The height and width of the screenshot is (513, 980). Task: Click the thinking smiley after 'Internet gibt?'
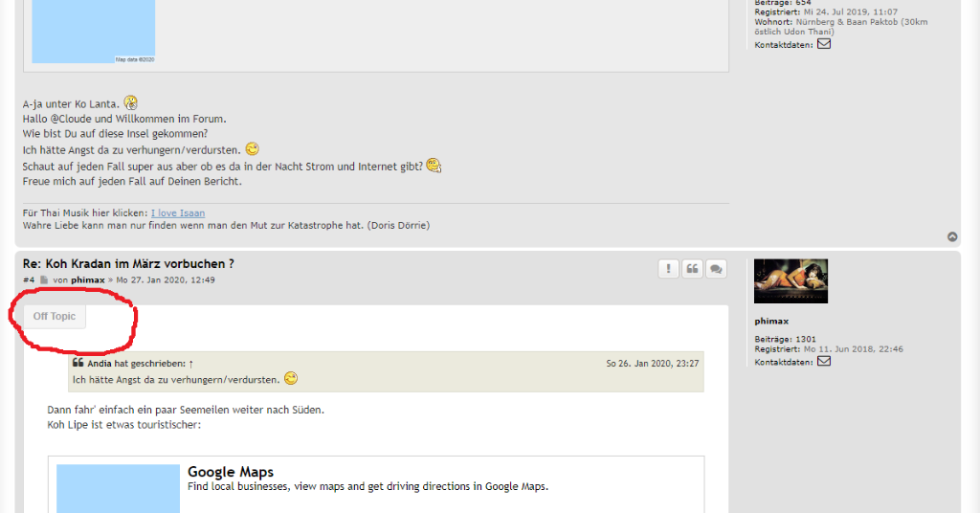(434, 166)
